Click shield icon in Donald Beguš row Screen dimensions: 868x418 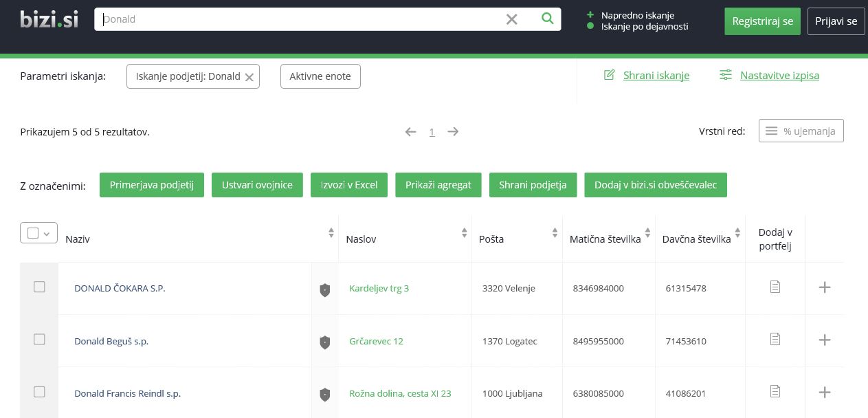[x=325, y=342]
